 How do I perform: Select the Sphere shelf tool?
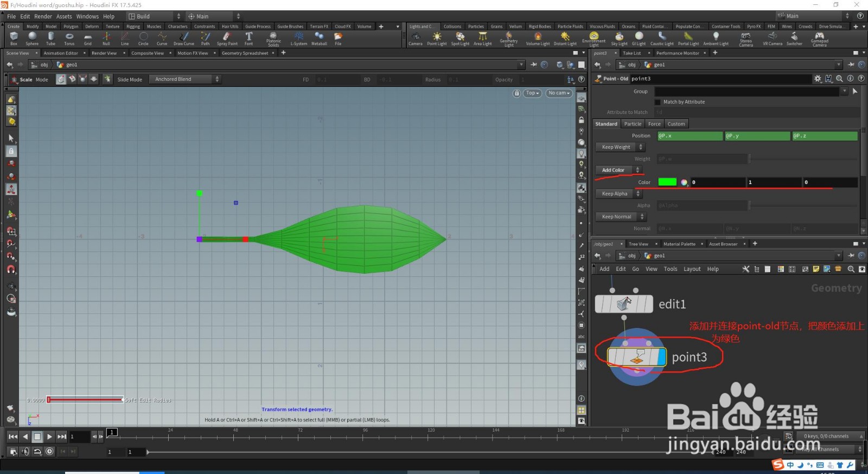click(32, 39)
